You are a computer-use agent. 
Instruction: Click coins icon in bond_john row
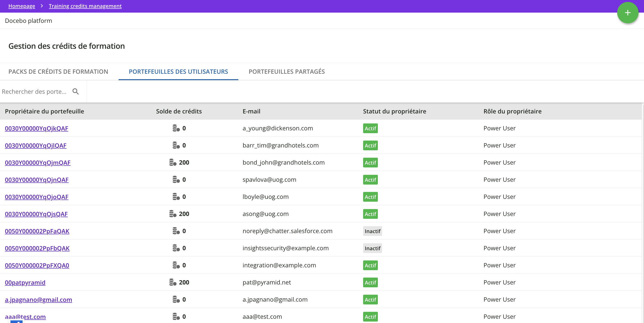pos(173,162)
